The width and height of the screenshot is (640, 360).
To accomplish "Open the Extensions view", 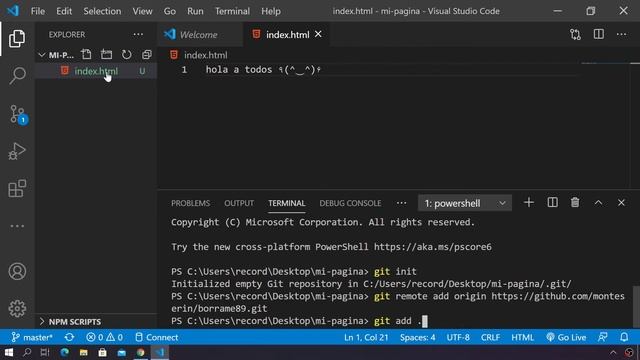I will pyautogui.click(x=17, y=189).
